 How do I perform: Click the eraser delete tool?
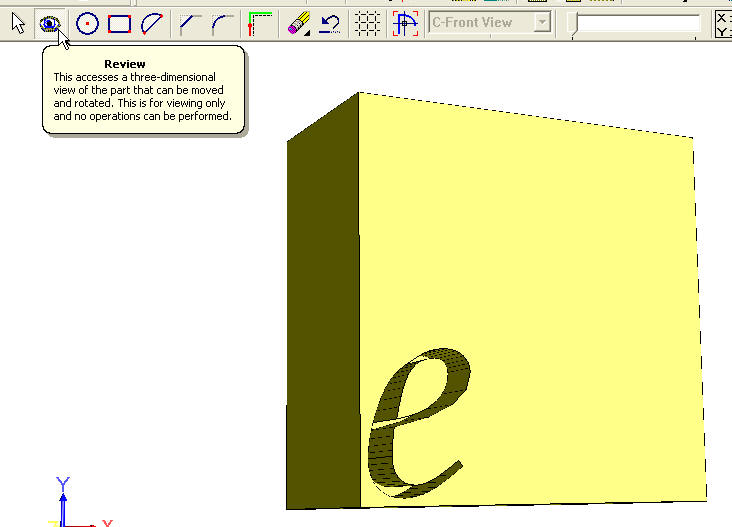pyautogui.click(x=299, y=23)
